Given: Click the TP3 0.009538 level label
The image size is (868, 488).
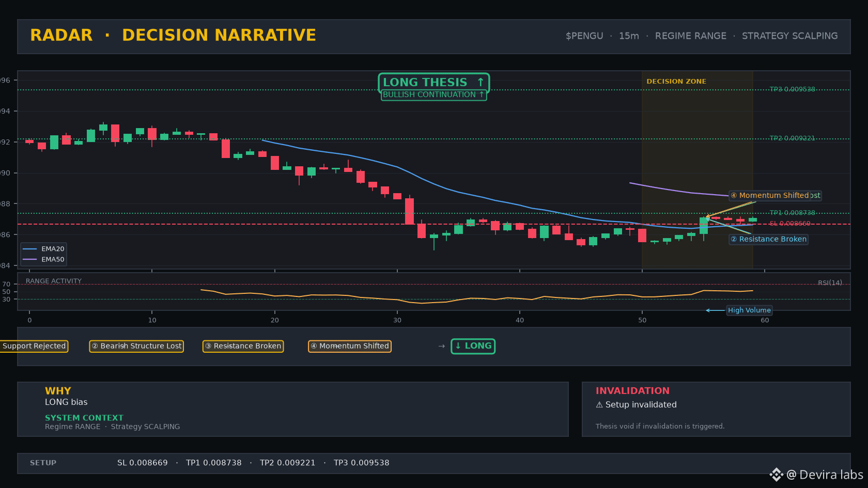Looking at the screenshot, I should pyautogui.click(x=792, y=89).
